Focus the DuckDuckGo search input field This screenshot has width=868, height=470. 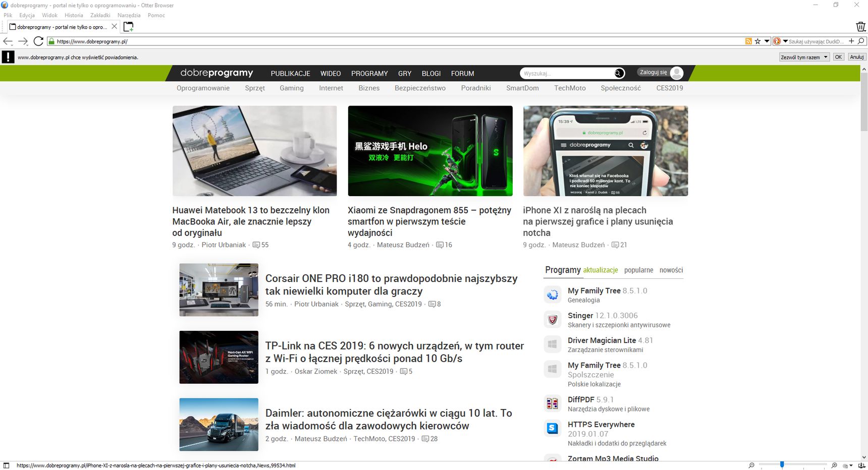(x=816, y=41)
